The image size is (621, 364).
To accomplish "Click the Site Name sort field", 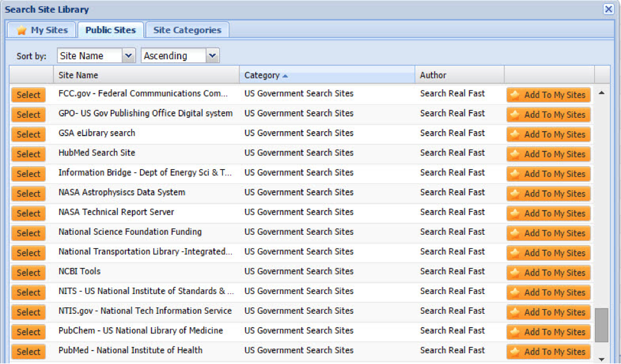I will 90,56.
